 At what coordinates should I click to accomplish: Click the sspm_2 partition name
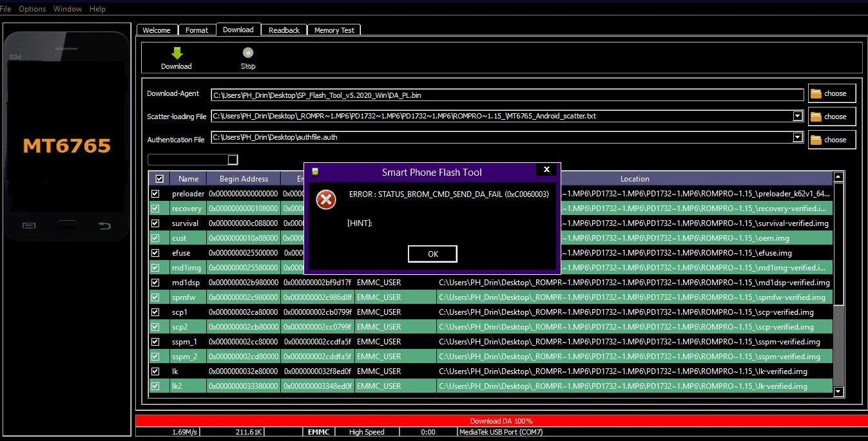(184, 357)
